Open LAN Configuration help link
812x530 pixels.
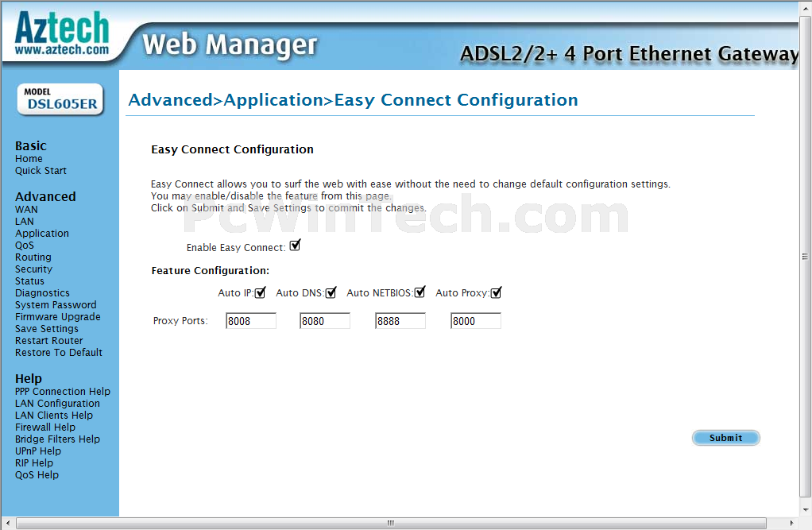pyautogui.click(x=57, y=403)
